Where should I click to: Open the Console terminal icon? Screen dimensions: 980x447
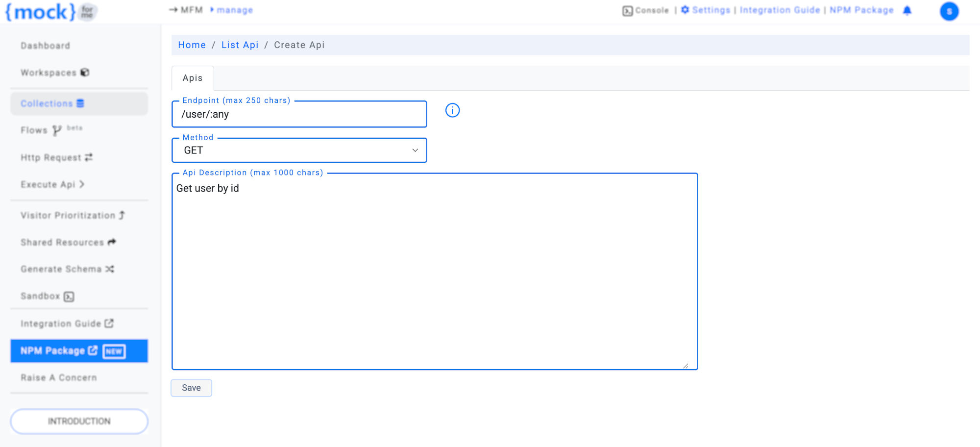[x=627, y=11]
